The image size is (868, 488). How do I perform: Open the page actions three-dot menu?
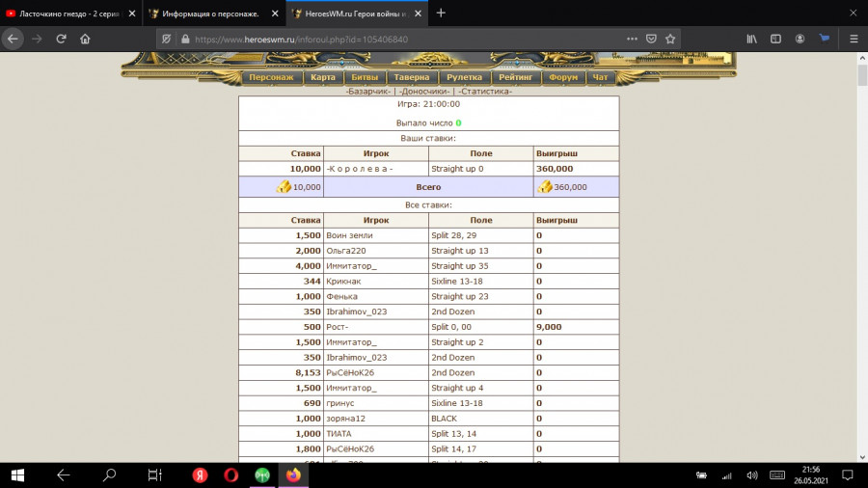632,40
